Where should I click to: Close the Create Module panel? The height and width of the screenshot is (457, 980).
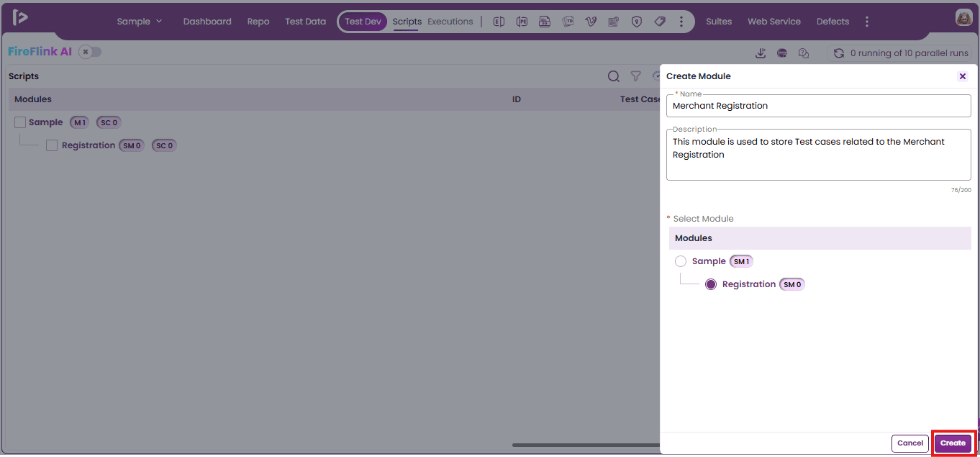point(963,76)
